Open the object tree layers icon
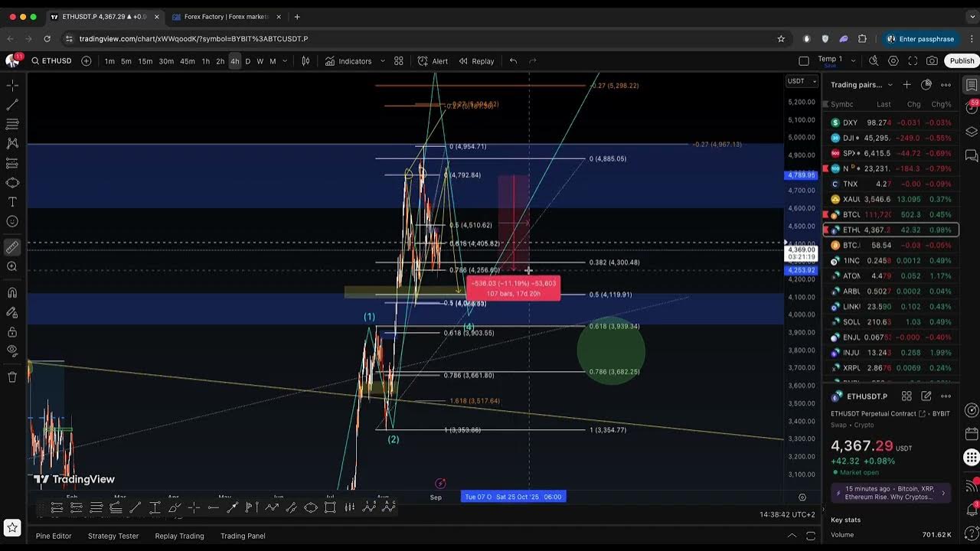Screen dimensions: 980x551 click(x=971, y=132)
